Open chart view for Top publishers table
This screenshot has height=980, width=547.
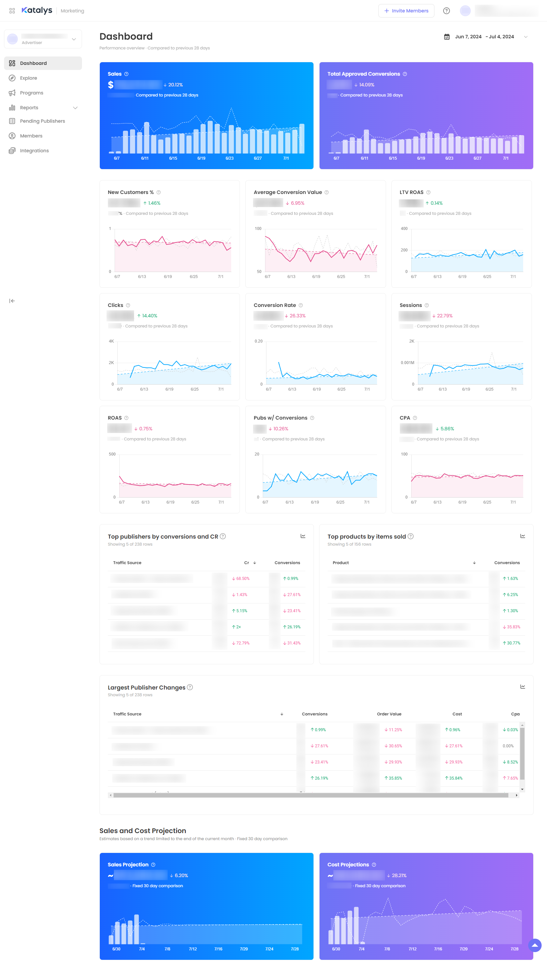click(303, 536)
